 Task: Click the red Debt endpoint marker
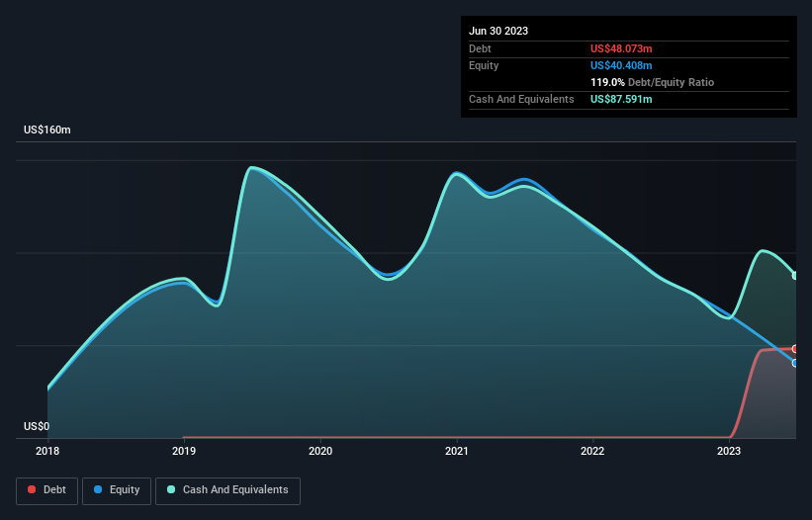(x=795, y=349)
